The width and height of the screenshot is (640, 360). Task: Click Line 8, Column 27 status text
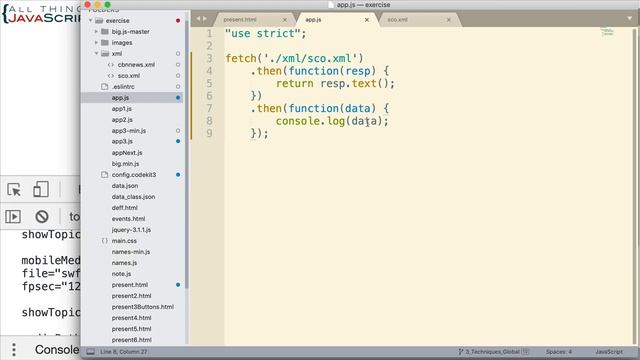123,351
